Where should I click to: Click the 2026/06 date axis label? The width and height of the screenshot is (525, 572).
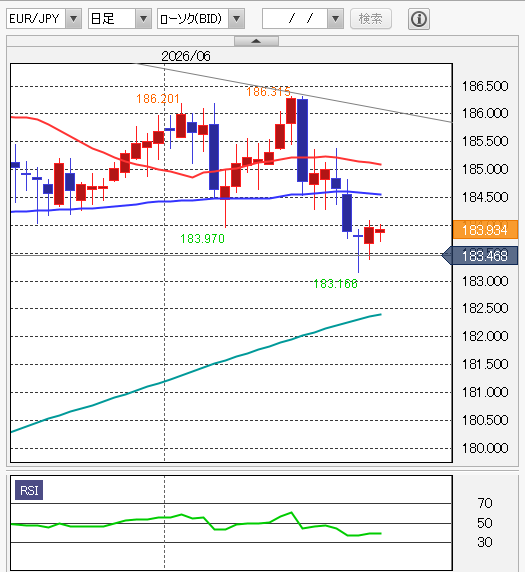pyautogui.click(x=186, y=56)
